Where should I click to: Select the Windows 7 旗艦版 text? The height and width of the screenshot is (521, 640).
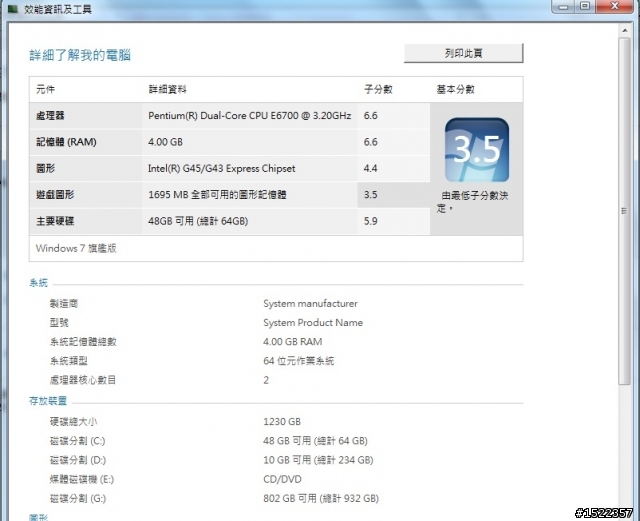(76, 248)
